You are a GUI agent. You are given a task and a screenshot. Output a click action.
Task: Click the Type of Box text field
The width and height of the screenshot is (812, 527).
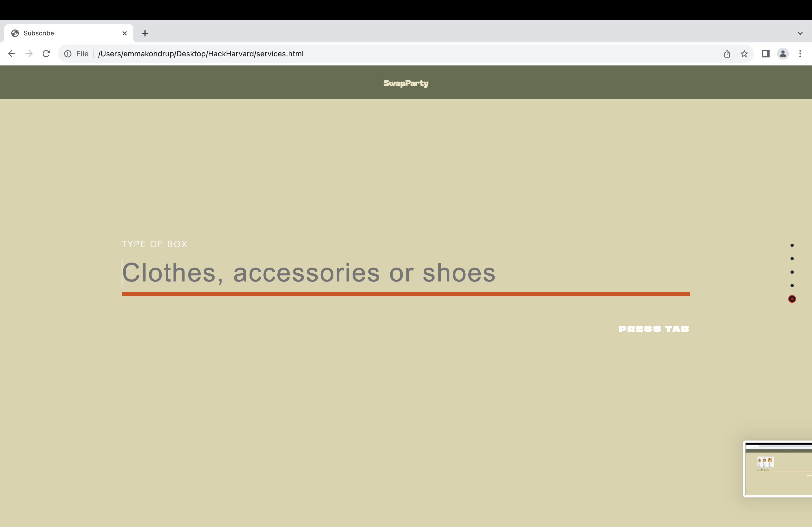coord(405,273)
